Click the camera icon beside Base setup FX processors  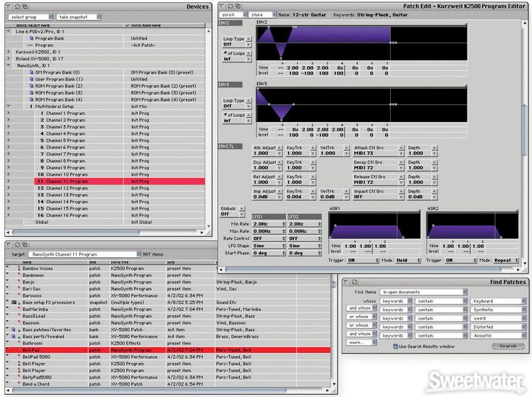click(x=15, y=303)
